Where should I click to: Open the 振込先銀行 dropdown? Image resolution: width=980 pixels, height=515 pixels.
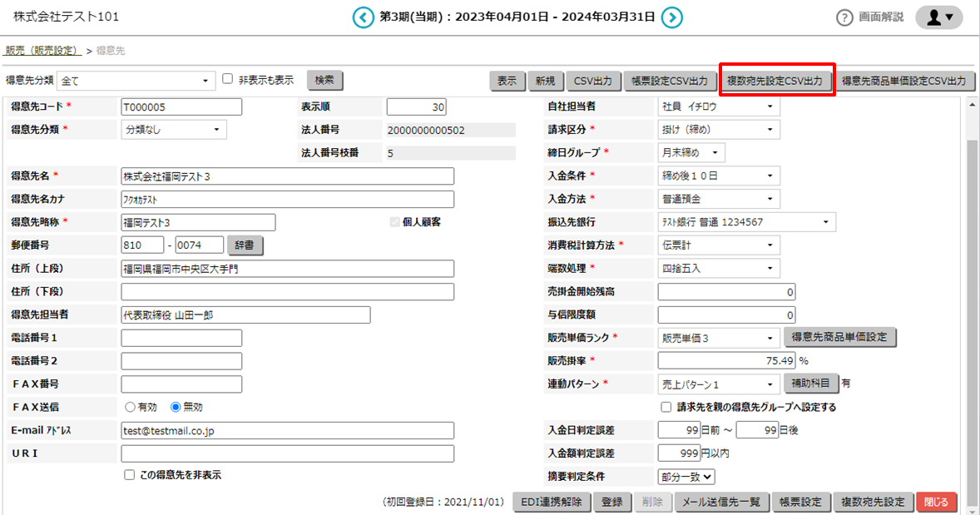pos(746,222)
